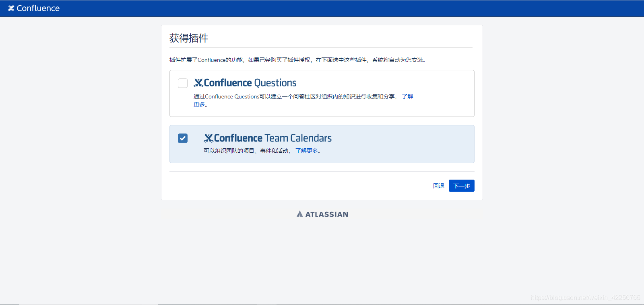The image size is (644, 305).
Task: Click the 回退 link
Action: coord(439,186)
